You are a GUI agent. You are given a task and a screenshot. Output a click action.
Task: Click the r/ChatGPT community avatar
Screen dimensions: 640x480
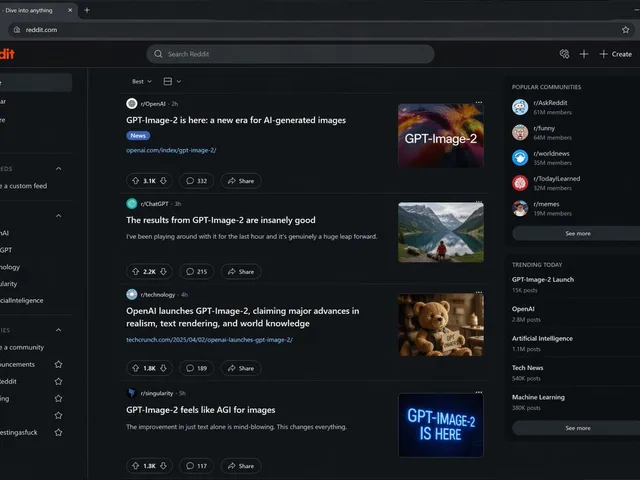coord(131,203)
